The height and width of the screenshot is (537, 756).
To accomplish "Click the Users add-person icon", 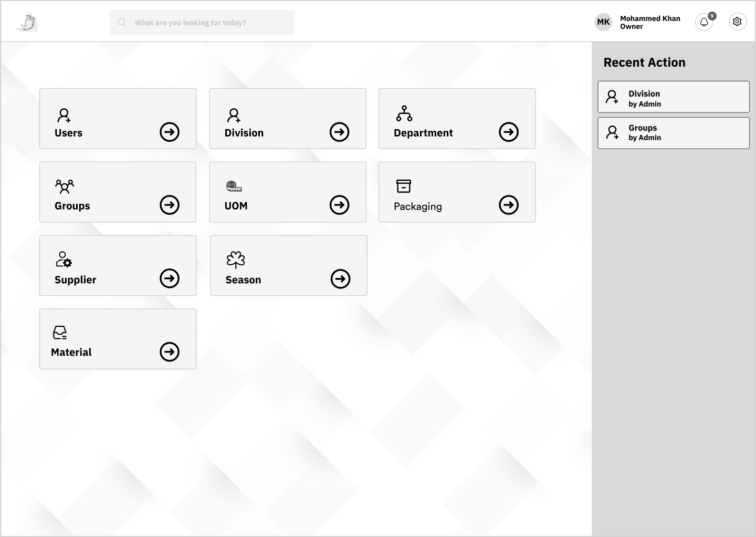I will coord(64,115).
